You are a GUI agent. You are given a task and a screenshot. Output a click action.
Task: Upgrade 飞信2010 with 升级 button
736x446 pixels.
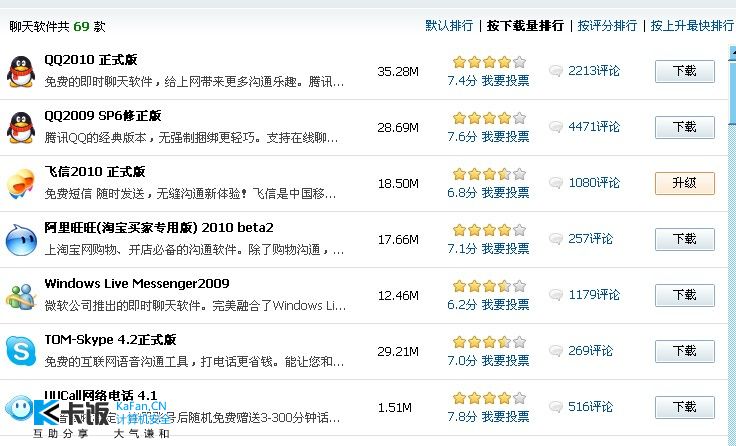(x=685, y=183)
